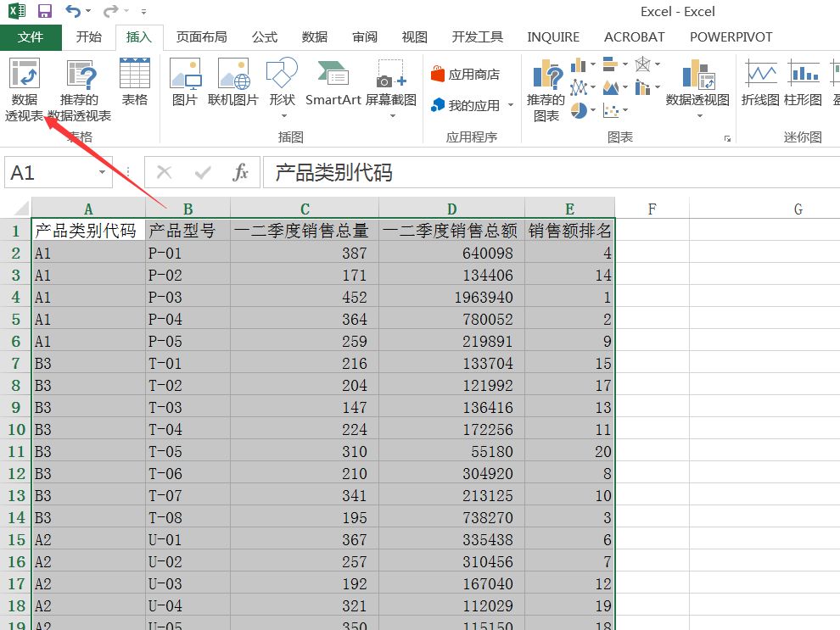Screen dimensions: 840x630
Task: Switch to the 公式 (Formulas) tab
Action: [x=264, y=37]
